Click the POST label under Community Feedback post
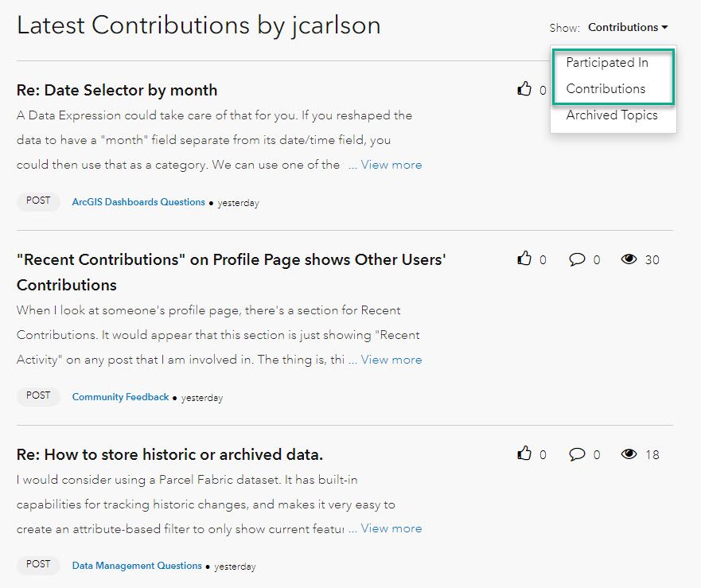Viewport: 701px width, 588px height. coord(38,396)
